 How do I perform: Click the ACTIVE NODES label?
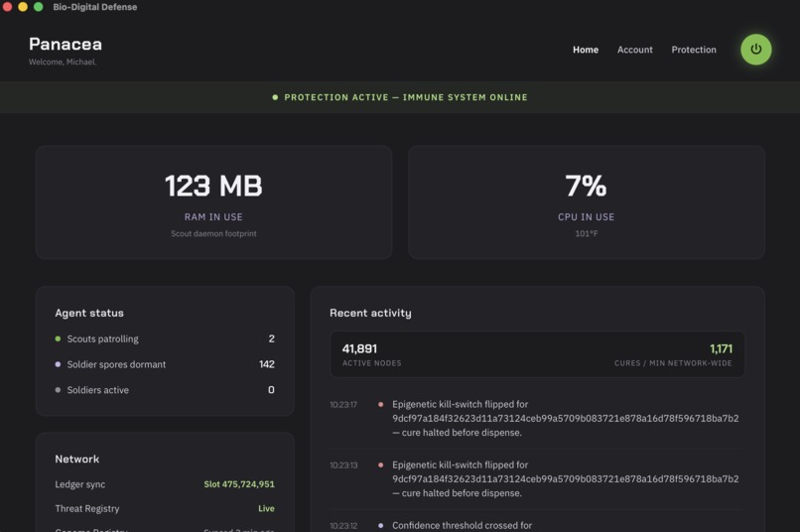click(x=372, y=363)
